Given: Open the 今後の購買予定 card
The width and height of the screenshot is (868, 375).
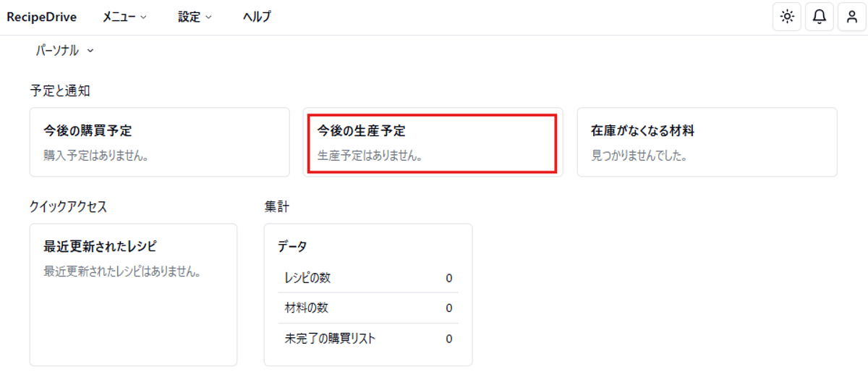Looking at the screenshot, I should 159,142.
